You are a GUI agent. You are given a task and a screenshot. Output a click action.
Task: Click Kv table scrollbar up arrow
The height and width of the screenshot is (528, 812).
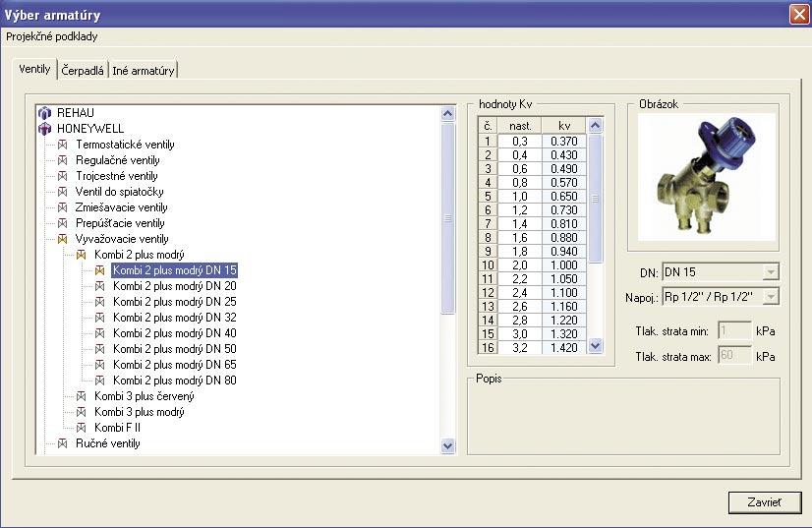point(596,126)
